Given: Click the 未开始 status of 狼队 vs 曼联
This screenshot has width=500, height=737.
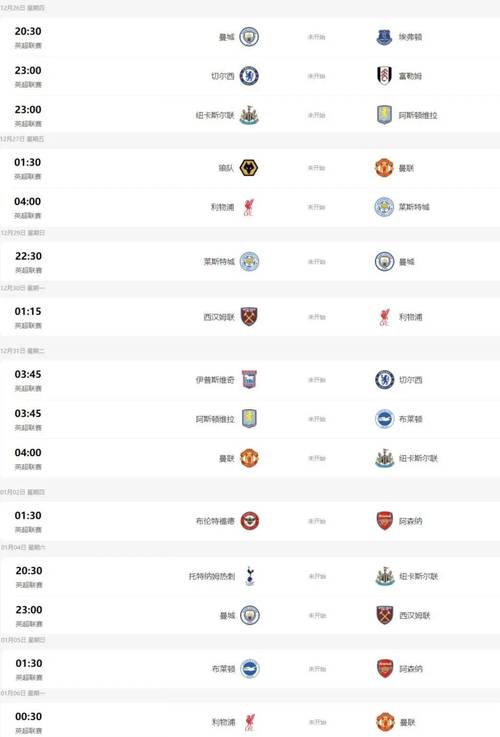Looking at the screenshot, I should tap(317, 168).
